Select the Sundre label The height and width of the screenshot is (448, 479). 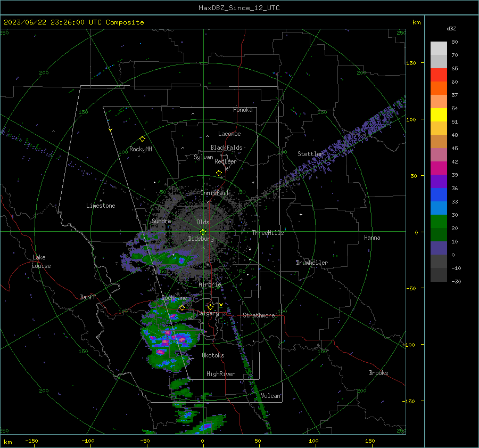(161, 221)
